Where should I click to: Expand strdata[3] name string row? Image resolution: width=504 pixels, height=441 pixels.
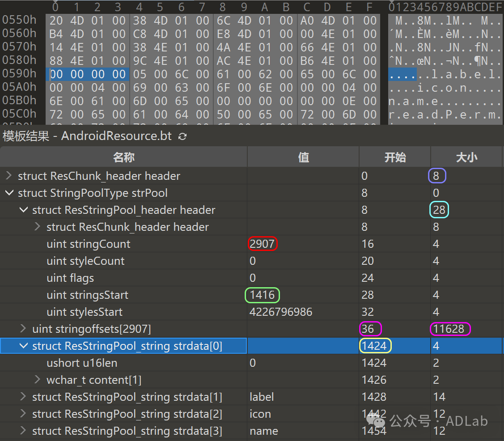pyautogui.click(x=23, y=431)
